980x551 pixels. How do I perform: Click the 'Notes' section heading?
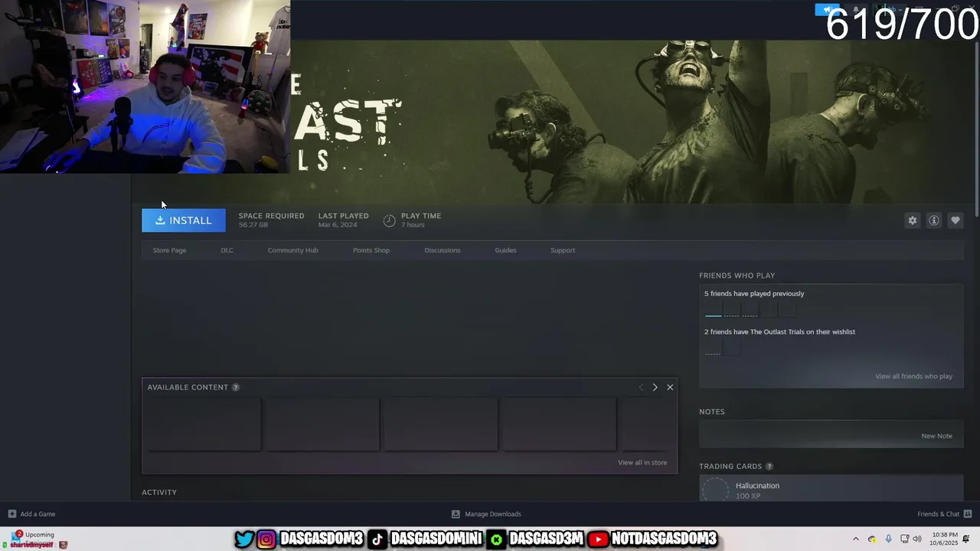711,412
